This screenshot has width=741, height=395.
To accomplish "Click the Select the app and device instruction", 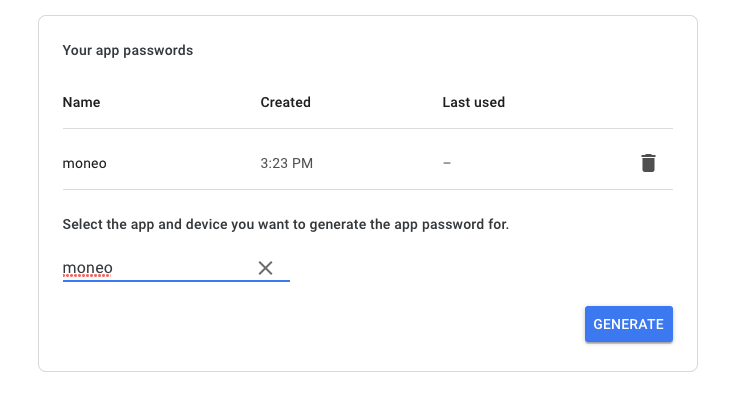I will 285,224.
